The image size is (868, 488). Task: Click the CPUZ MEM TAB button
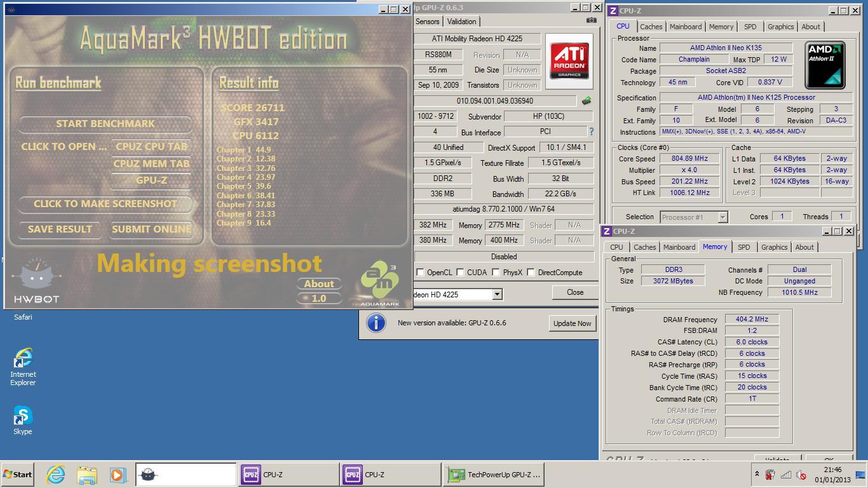[152, 164]
